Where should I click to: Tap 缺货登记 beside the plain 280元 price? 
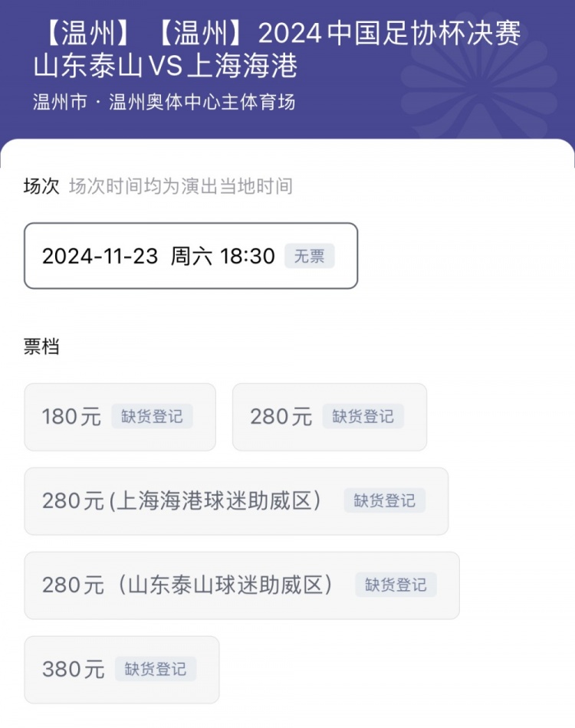[x=363, y=416]
